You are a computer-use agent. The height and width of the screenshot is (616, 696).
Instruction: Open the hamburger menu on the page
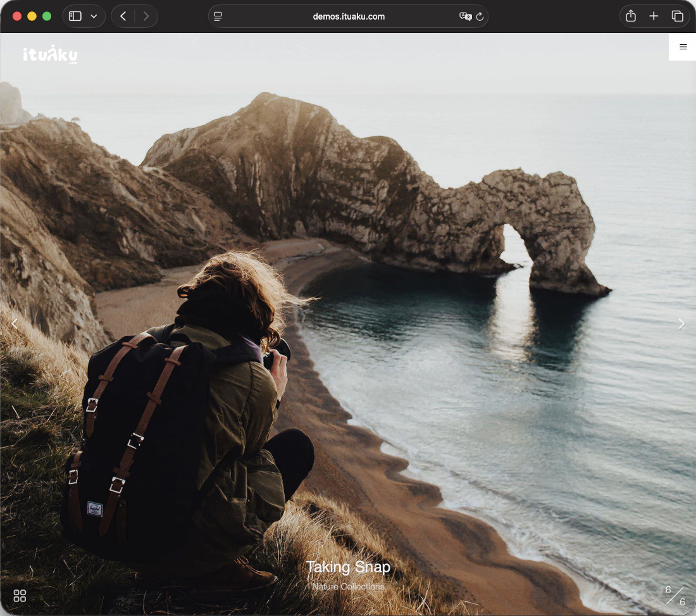click(x=683, y=47)
